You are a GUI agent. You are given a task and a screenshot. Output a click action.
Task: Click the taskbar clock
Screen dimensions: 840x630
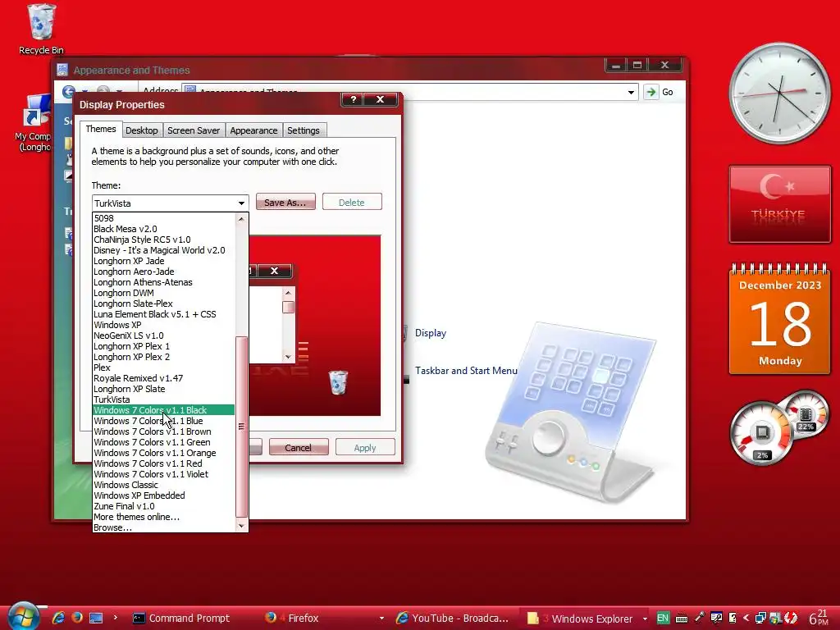[x=819, y=618]
